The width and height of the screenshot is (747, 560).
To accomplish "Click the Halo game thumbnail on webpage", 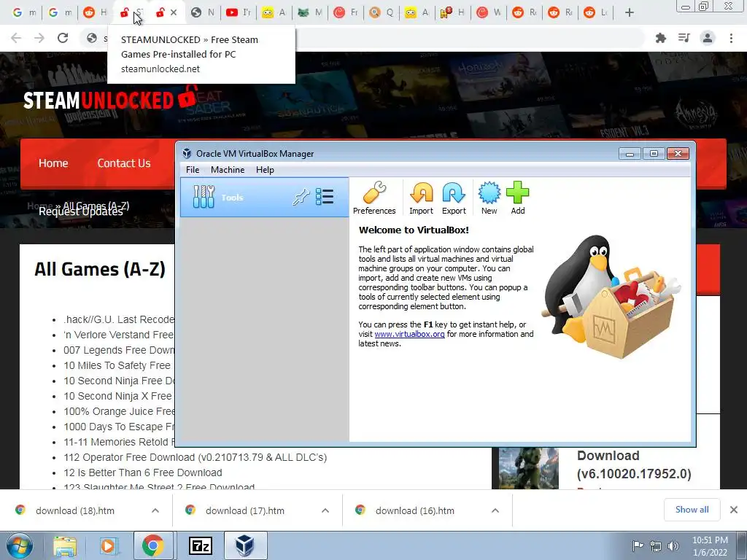I will click(x=528, y=468).
